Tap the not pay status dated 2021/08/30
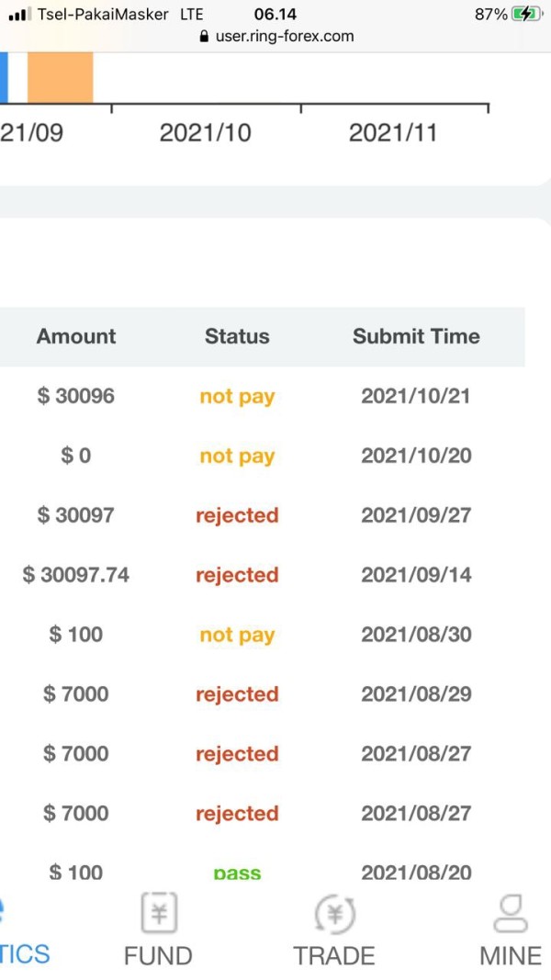 pyautogui.click(x=237, y=635)
